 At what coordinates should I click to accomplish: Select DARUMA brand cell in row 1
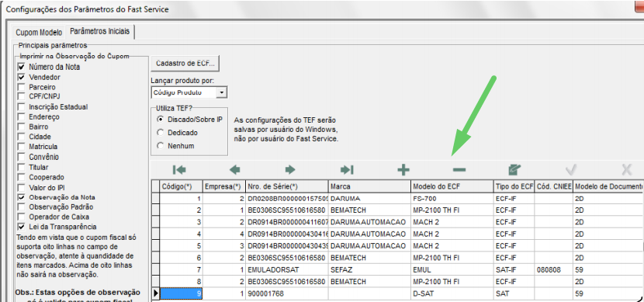[x=369, y=199]
